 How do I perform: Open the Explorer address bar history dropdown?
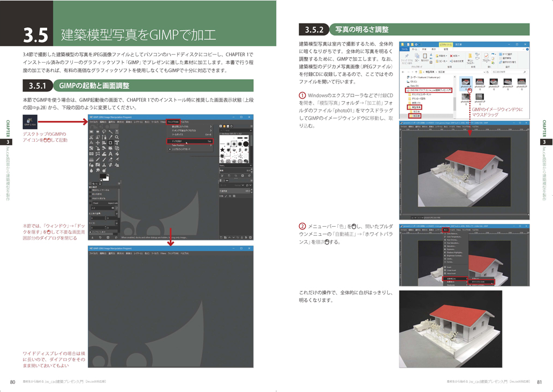(x=484, y=72)
